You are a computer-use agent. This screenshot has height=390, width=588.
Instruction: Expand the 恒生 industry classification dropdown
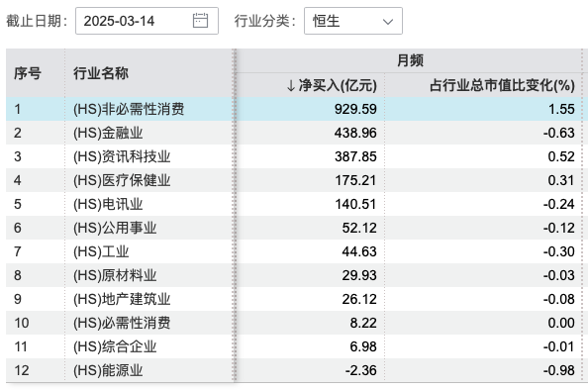point(353,21)
